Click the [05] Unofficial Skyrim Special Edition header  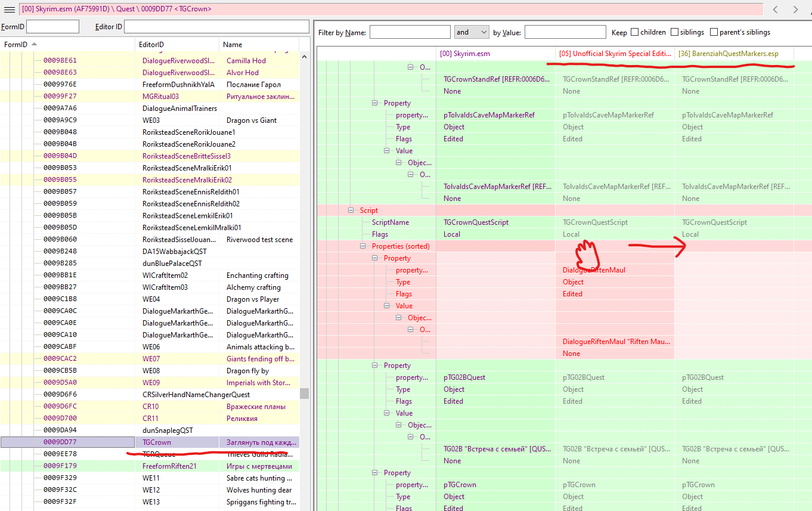click(615, 54)
